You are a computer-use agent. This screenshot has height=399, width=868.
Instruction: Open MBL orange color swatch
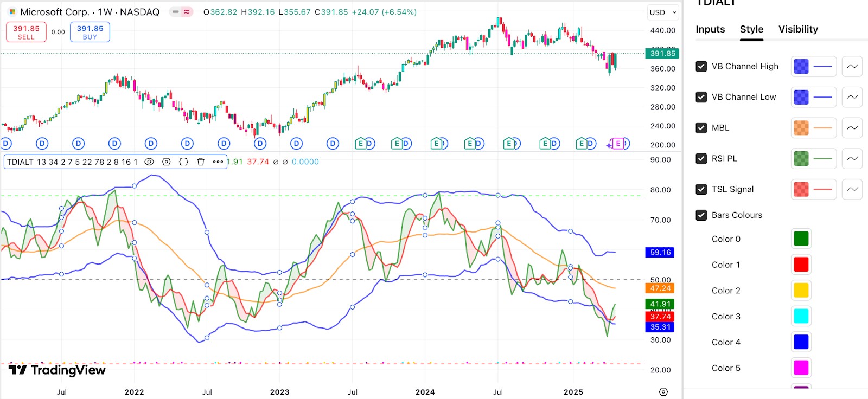click(x=801, y=128)
